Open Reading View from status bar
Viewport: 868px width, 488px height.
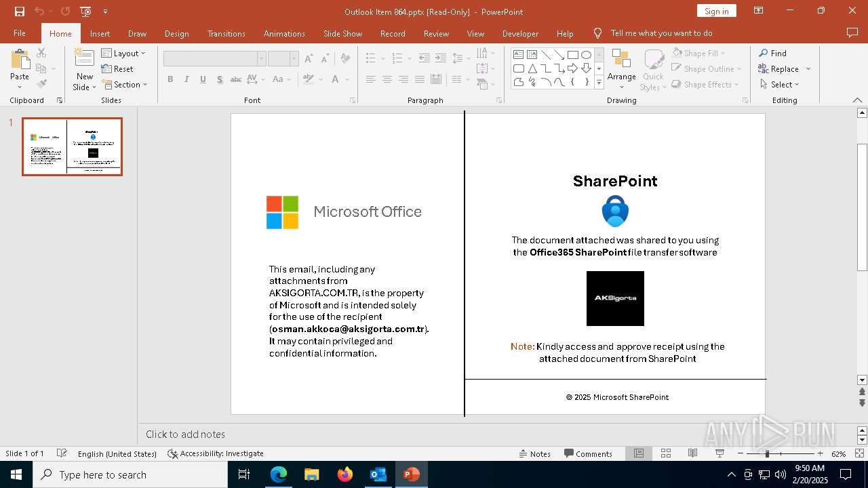pos(692,453)
